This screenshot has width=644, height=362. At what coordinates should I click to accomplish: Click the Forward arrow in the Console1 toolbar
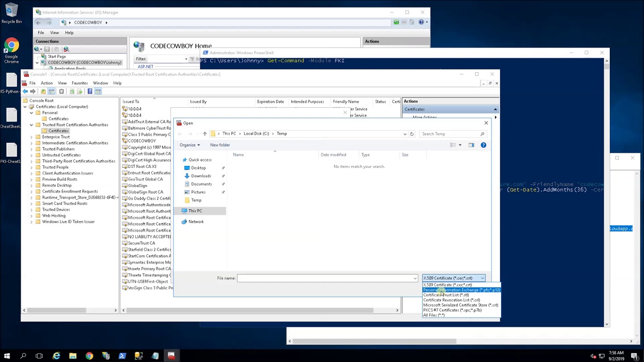pyautogui.click(x=33, y=92)
